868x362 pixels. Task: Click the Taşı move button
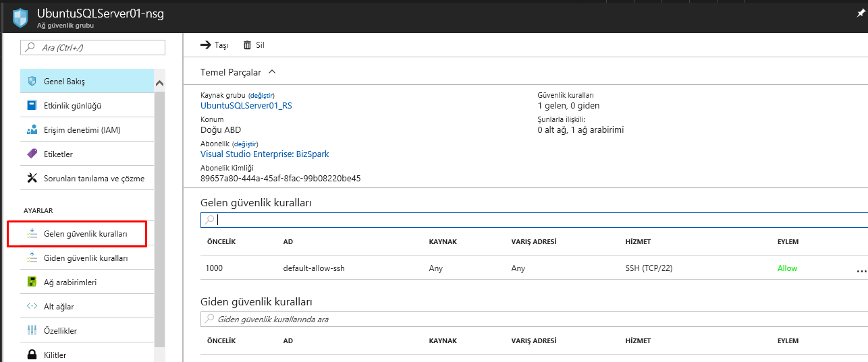pos(214,45)
